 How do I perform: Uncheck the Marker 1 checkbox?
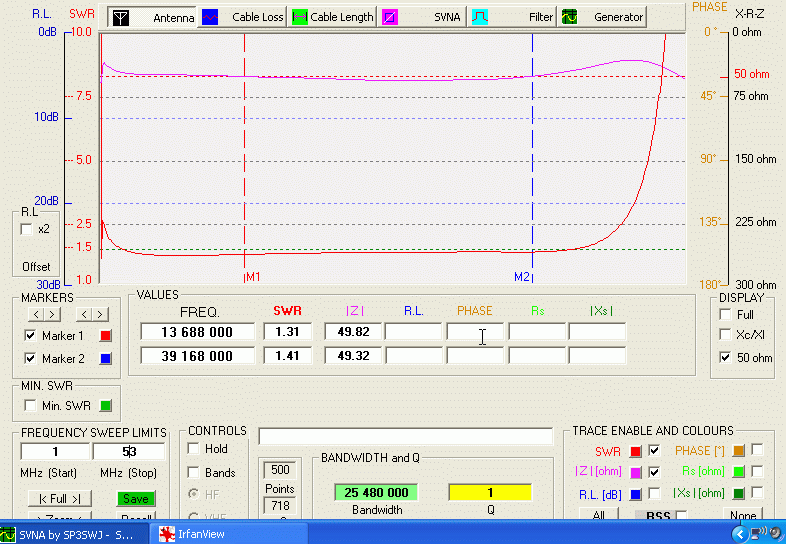tap(29, 336)
